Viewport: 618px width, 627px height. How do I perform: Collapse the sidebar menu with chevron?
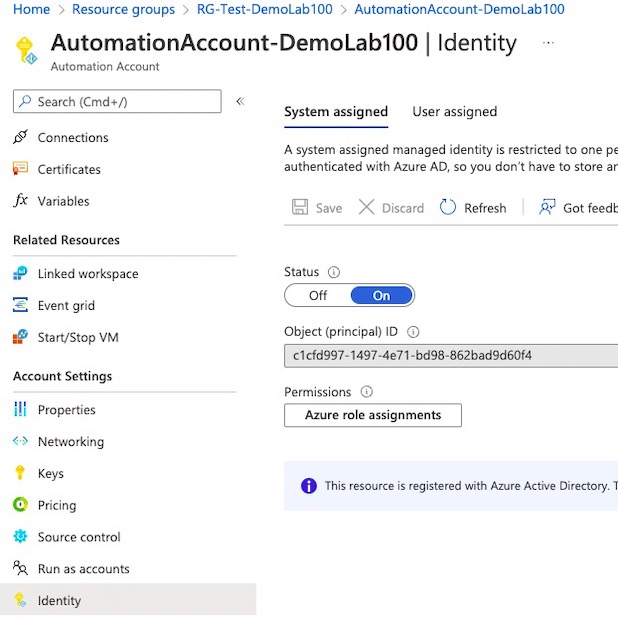(x=240, y=102)
